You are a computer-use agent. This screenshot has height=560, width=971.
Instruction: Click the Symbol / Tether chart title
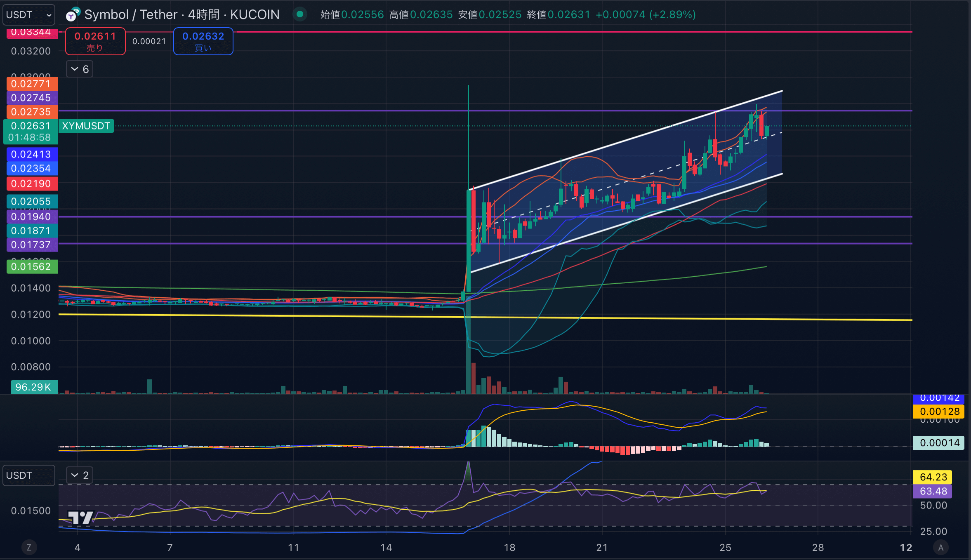coord(182,15)
